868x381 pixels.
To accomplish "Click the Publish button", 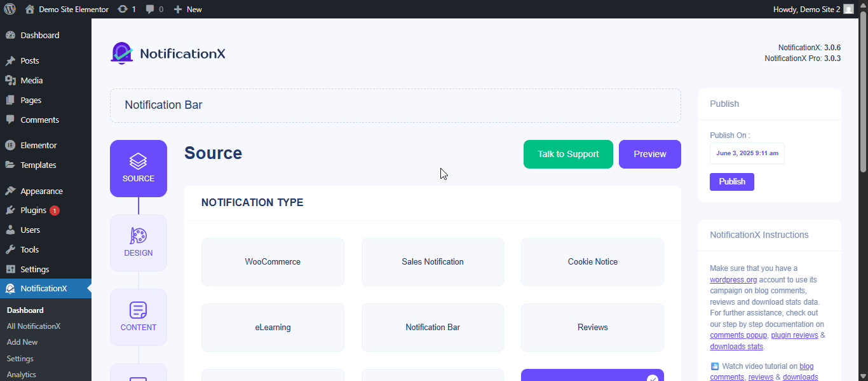I will pos(732,181).
